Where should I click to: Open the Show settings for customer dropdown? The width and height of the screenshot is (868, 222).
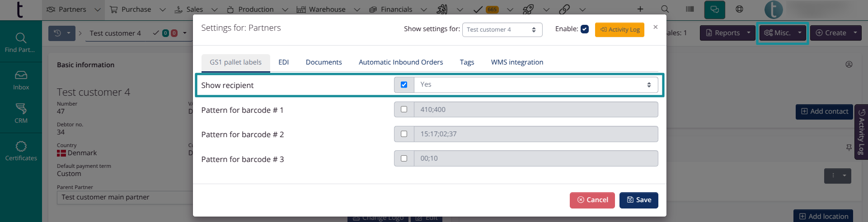click(x=502, y=30)
